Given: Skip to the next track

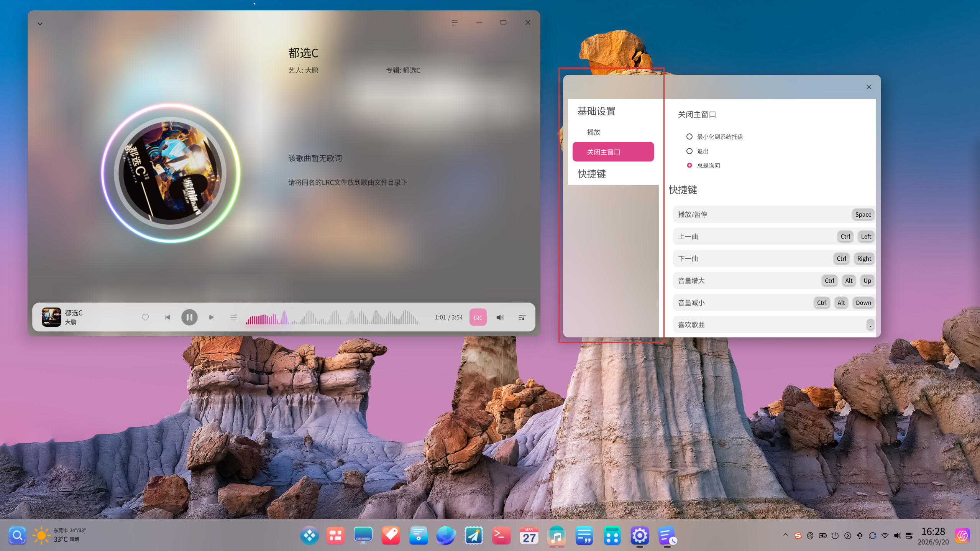Looking at the screenshot, I should [x=212, y=317].
